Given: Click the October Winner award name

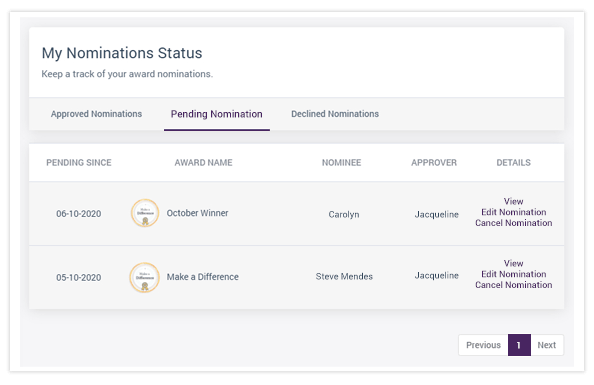Looking at the screenshot, I should pos(197,213).
